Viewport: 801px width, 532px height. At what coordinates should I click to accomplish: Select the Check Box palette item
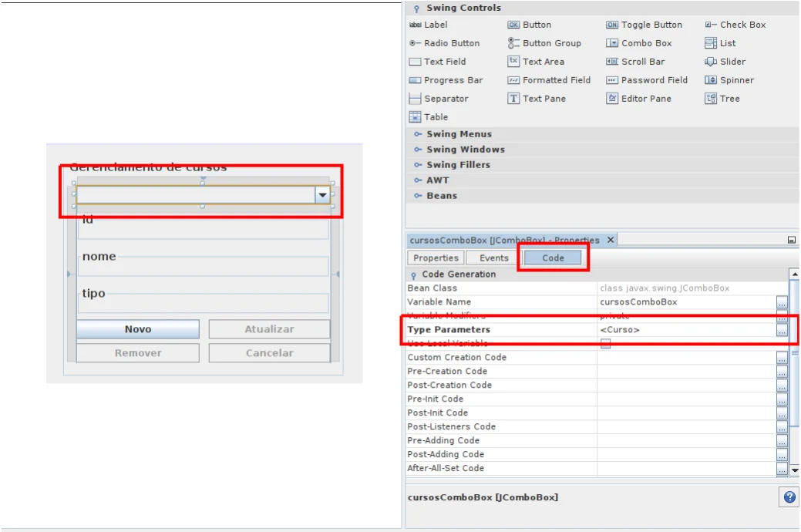735,25
